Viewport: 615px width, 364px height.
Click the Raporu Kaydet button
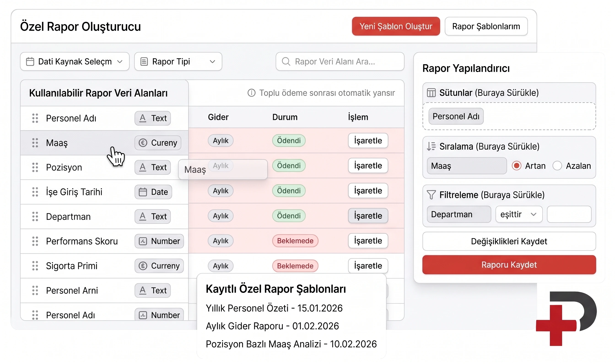[509, 265]
